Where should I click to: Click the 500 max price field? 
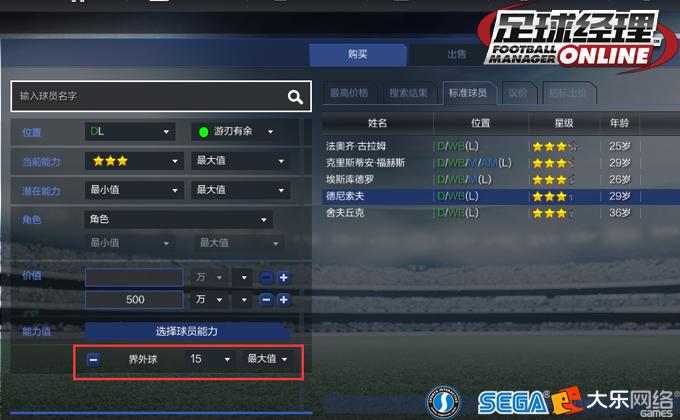coord(134,300)
